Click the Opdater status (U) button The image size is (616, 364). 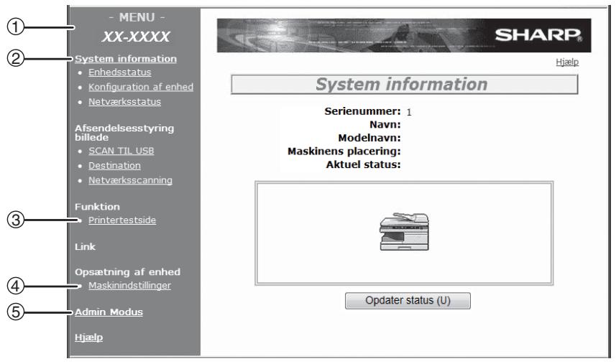tap(408, 301)
